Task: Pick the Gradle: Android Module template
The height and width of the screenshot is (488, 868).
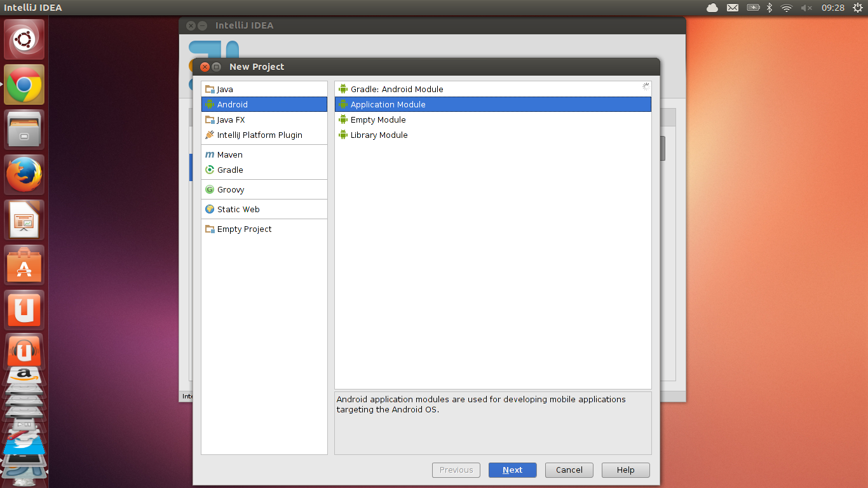Action: point(493,89)
